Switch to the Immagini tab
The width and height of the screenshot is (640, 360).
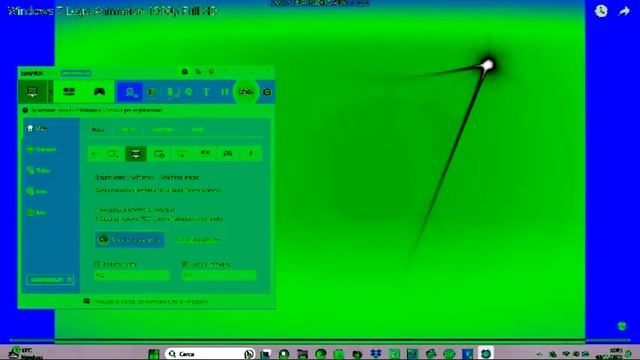point(162,130)
